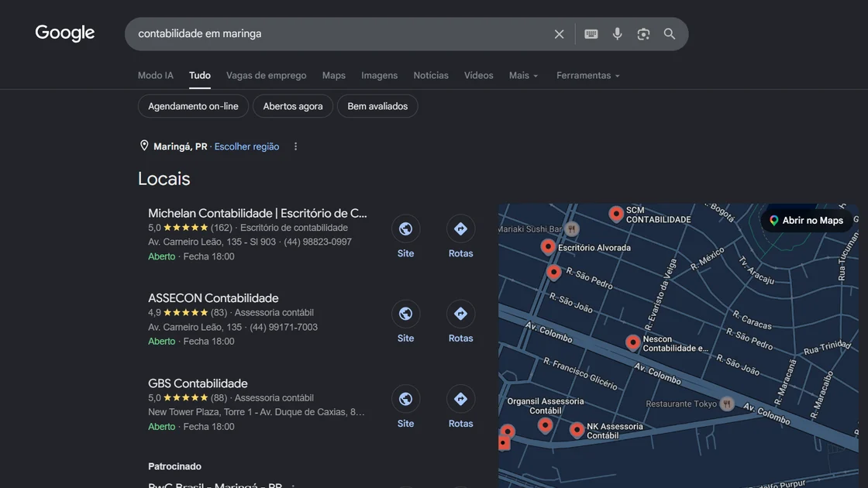The image size is (868, 488).
Task: Open the Site globe icon for Michelan Contabilidade
Action: tap(406, 229)
